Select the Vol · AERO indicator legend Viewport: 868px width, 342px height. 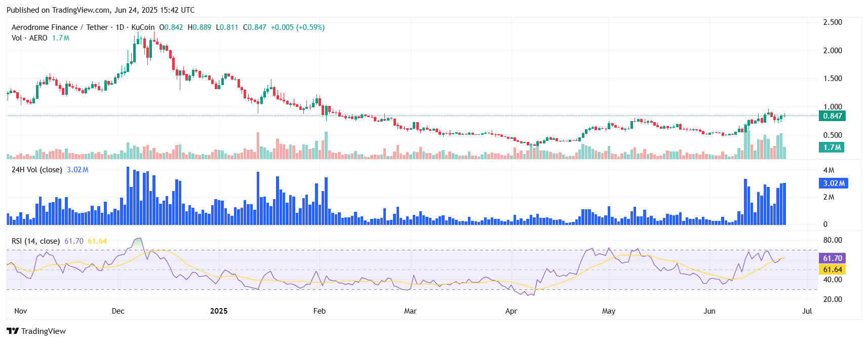[29, 38]
